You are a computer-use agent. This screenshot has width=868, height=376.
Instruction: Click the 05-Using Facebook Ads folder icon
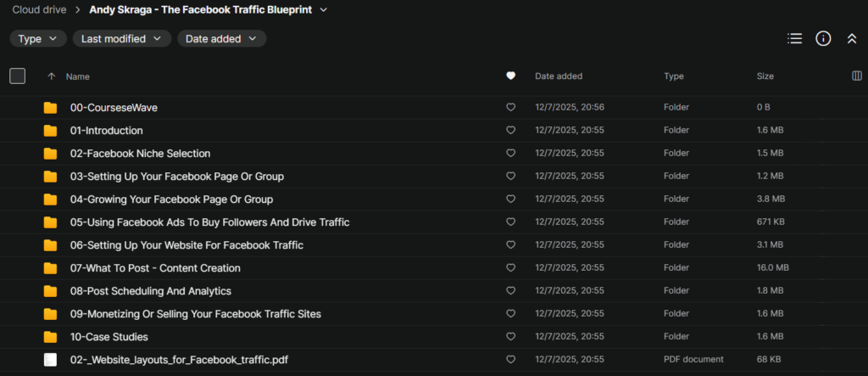50,222
